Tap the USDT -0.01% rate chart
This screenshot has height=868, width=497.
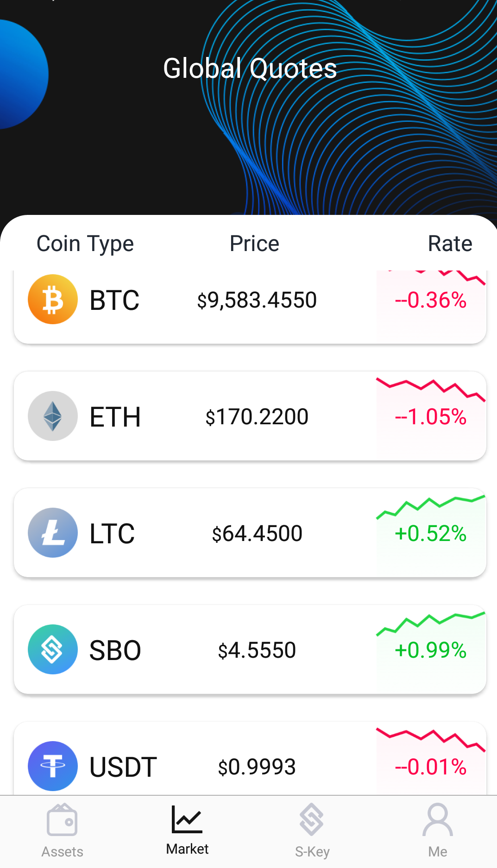tap(431, 761)
